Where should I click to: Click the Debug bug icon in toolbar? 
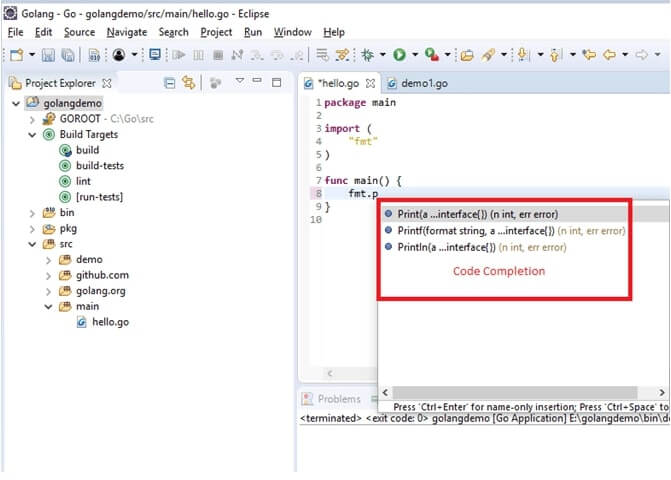pos(368,55)
